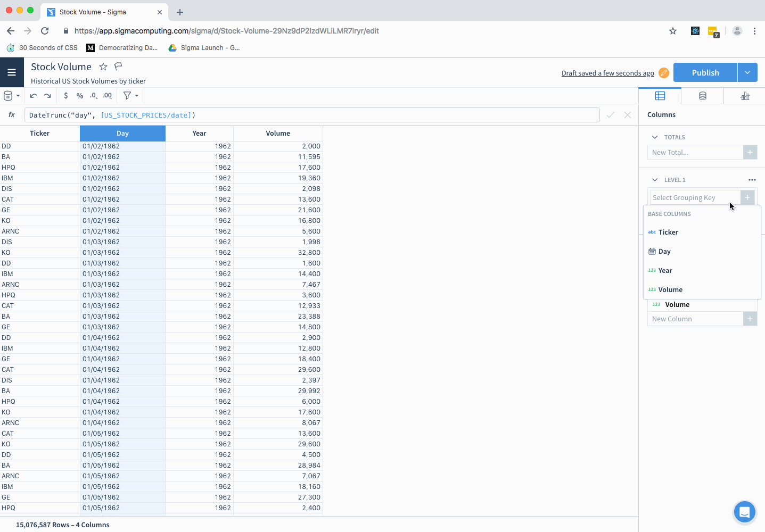Select Ticker as grouping key

[702, 232]
